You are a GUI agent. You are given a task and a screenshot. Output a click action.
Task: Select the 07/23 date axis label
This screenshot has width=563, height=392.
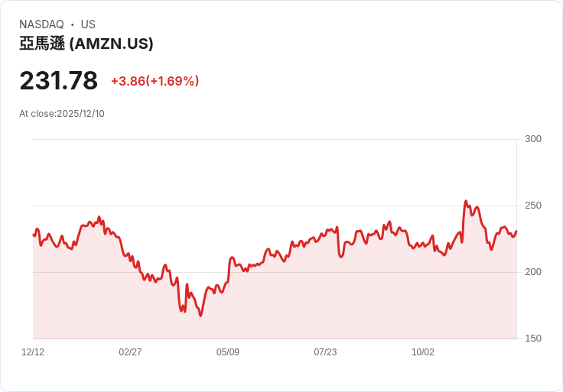[325, 352]
